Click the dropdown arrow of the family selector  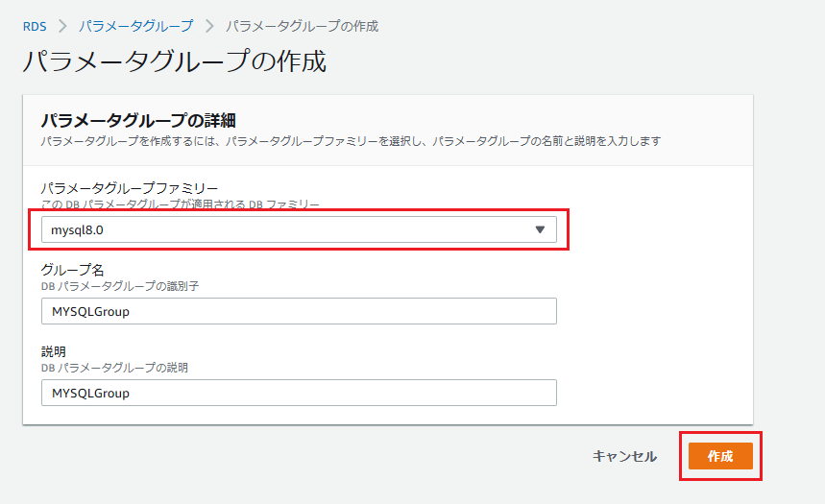pyautogui.click(x=540, y=229)
